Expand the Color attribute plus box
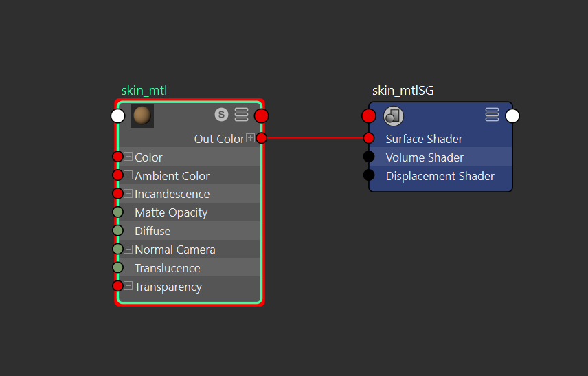This screenshot has height=376, width=588. click(128, 157)
